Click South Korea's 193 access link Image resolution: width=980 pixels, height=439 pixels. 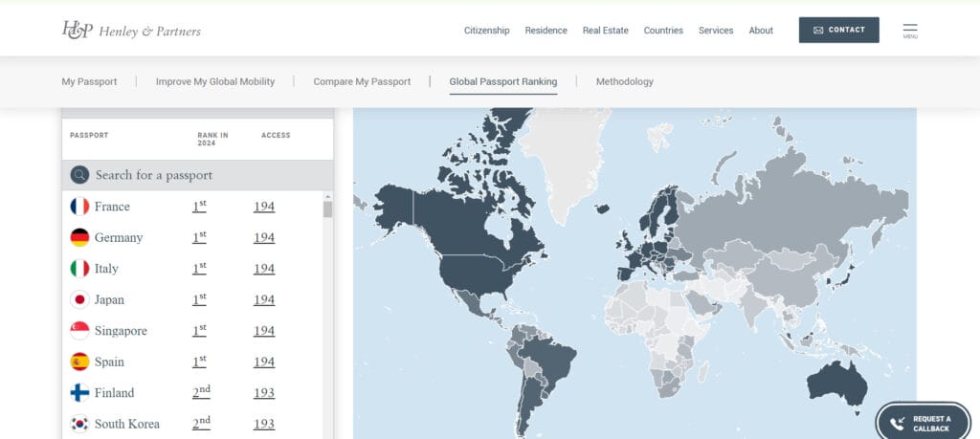pyautogui.click(x=264, y=424)
